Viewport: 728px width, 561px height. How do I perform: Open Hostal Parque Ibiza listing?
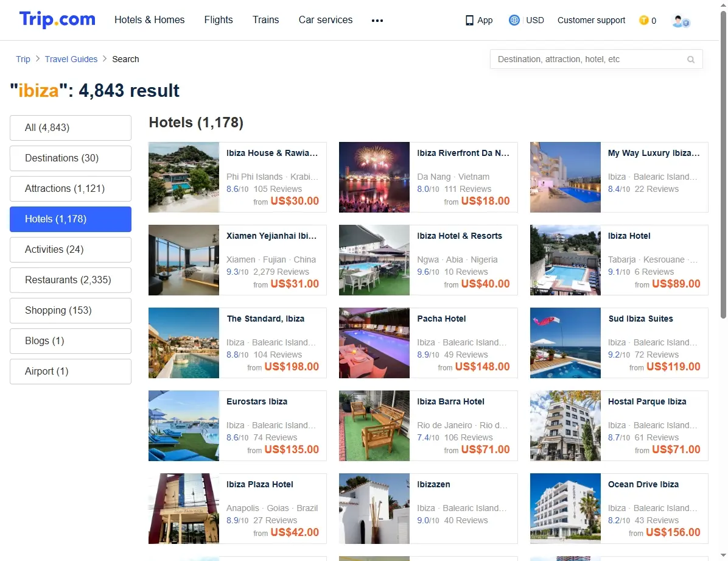coord(620,426)
